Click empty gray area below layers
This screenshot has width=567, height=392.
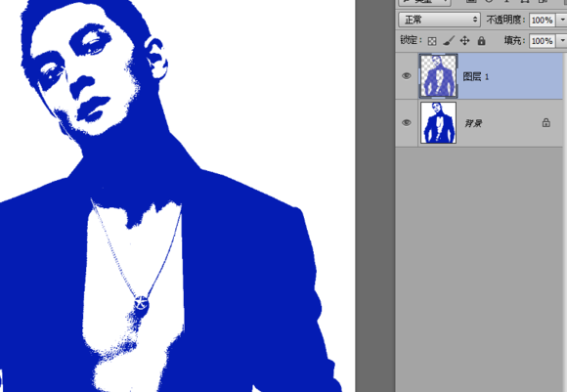click(479, 268)
